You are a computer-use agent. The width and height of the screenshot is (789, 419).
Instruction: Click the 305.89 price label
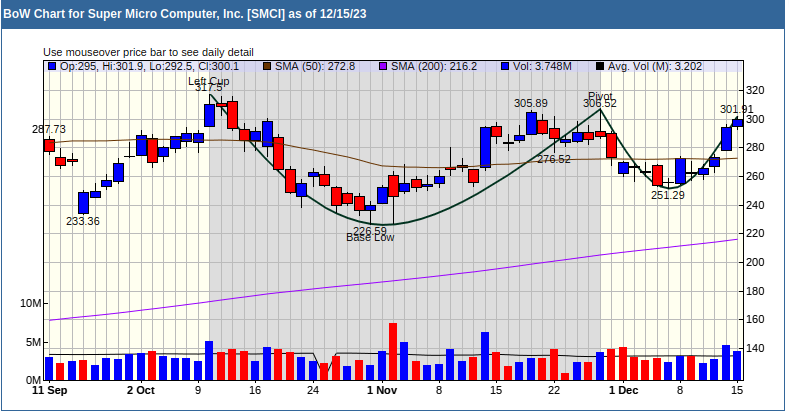[x=531, y=103]
